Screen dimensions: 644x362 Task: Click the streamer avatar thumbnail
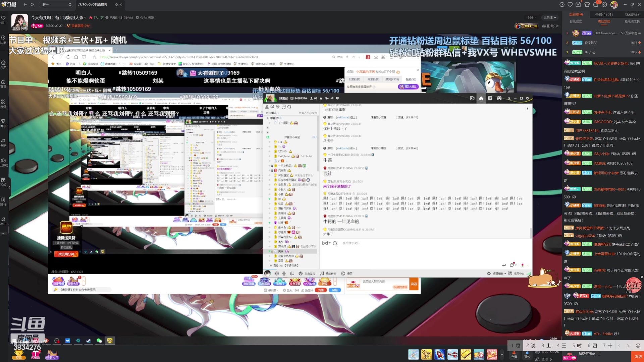pos(19,22)
